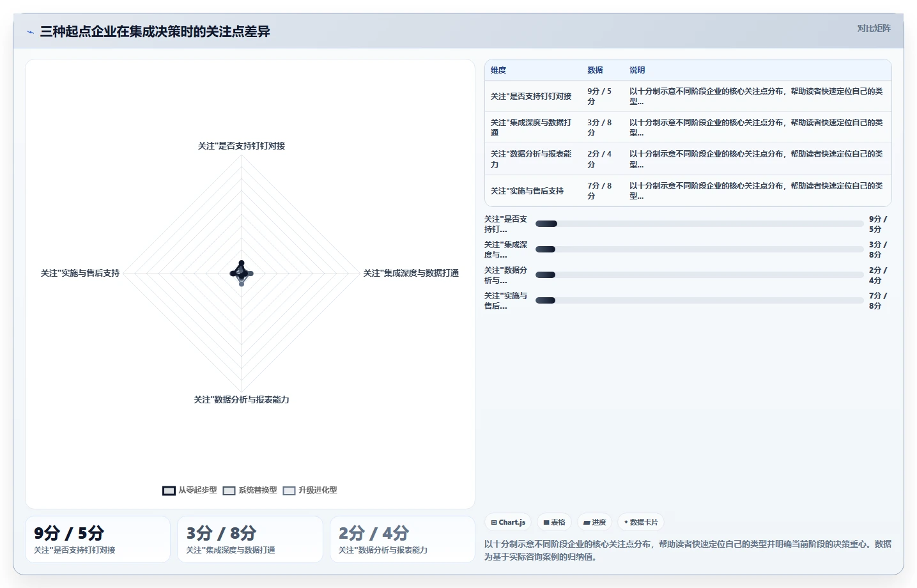Select the Chart.js tag
Image resolution: width=917 pixels, height=588 pixels.
(508, 522)
